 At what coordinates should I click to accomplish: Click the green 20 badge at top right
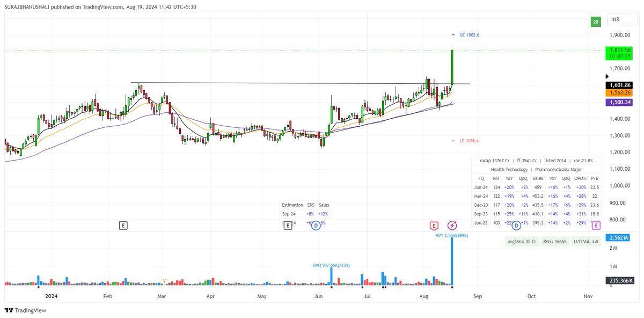(595, 21)
